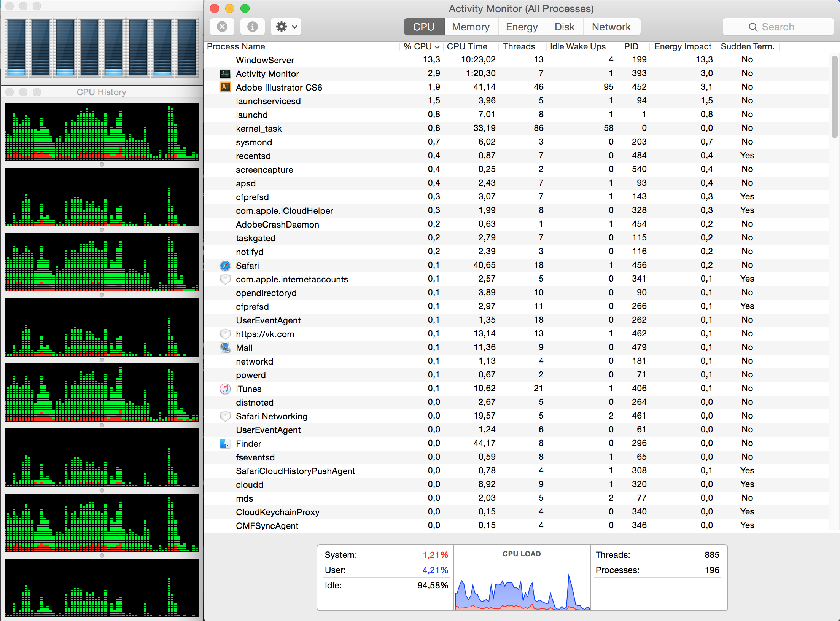Switch to the Memory tab

(x=471, y=27)
